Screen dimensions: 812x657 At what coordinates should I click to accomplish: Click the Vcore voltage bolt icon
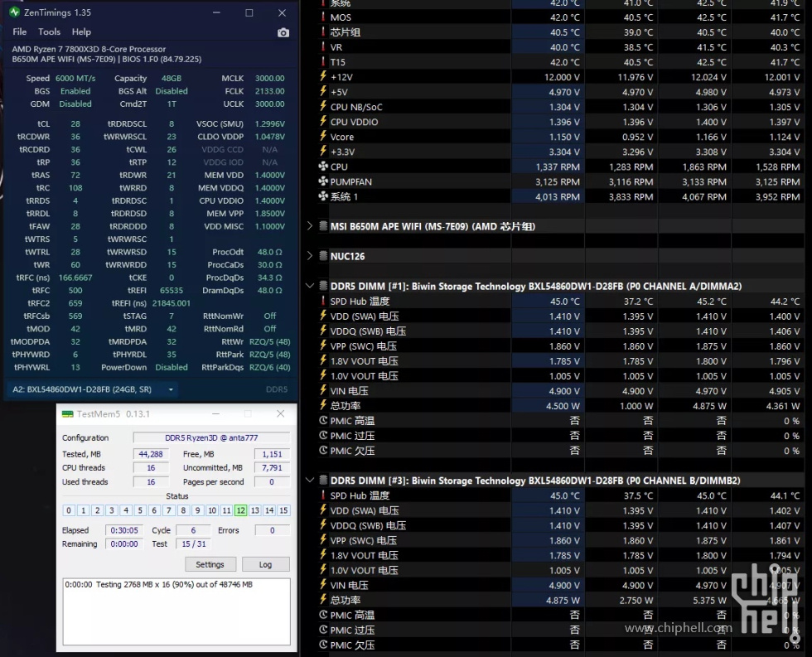tap(323, 136)
